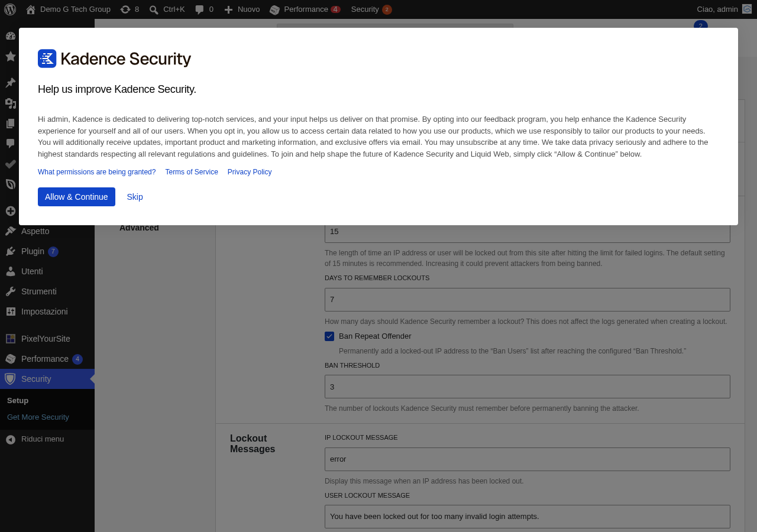
Task: Open Performance item in top admin bar
Action: (x=305, y=9)
